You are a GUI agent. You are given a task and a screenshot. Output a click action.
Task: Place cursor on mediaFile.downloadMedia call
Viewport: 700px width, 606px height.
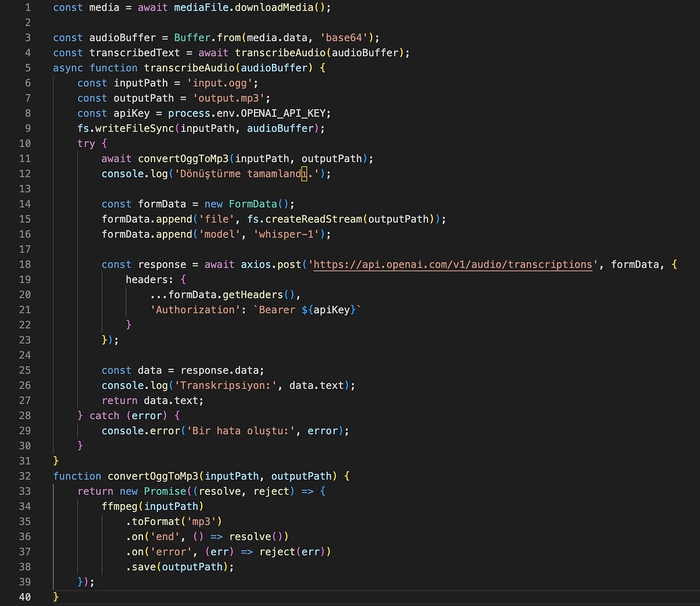point(249,8)
